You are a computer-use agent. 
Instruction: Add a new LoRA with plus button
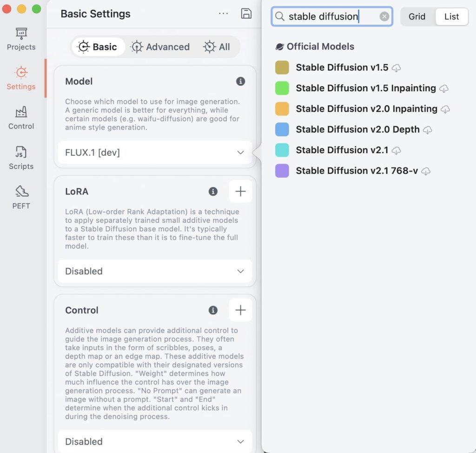(x=240, y=192)
